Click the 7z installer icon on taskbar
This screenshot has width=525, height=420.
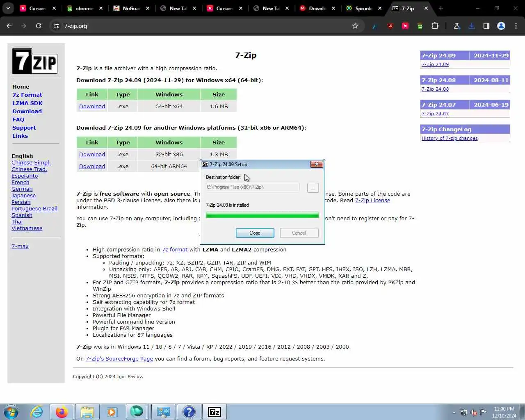[x=215, y=412]
